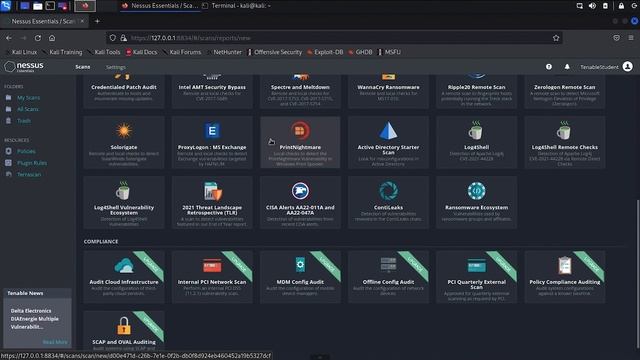
Task: Select the Credentialed Patch Audit card
Action: [124, 91]
